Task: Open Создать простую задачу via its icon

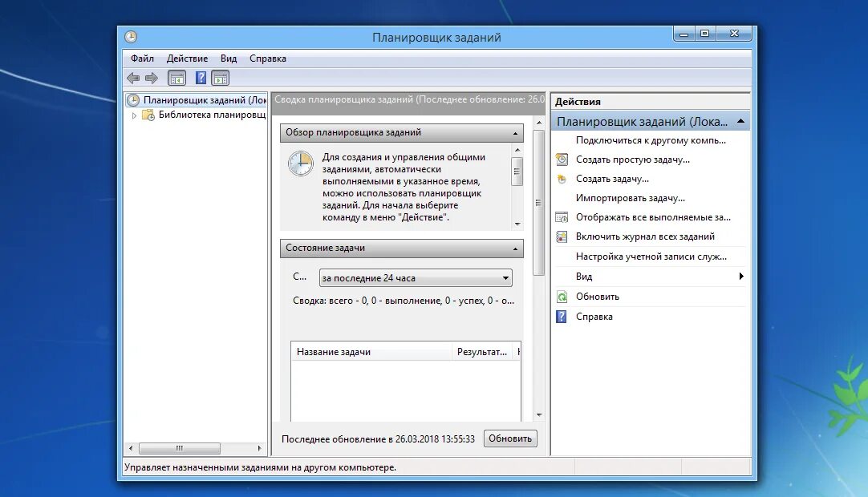Action: (562, 160)
